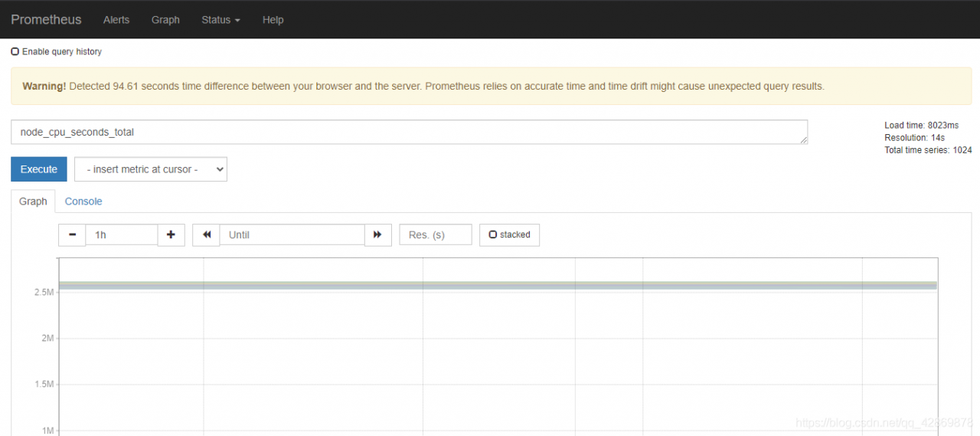980x436 pixels.
Task: Click the Prometheus brand link
Action: pos(46,20)
